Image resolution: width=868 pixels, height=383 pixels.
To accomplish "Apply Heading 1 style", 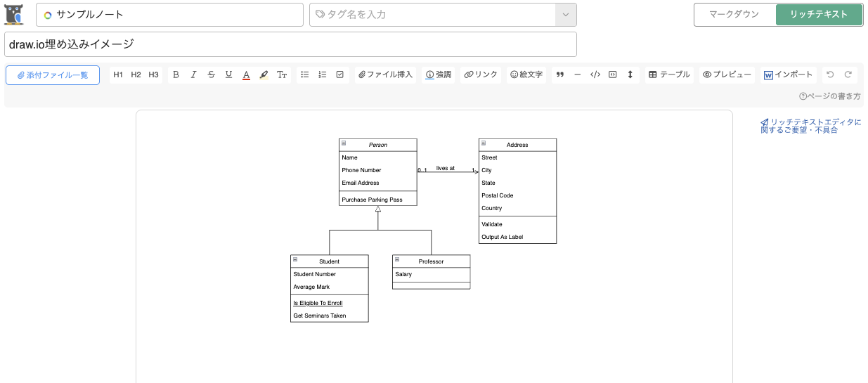I will click(x=118, y=75).
